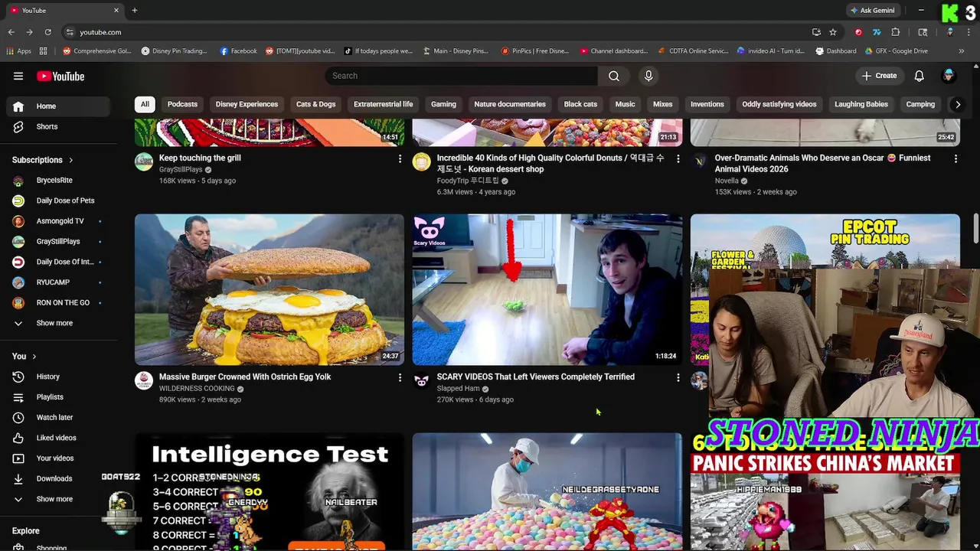Open options for SCARY VIDEOS video
Screen dimensions: 980x551
[x=678, y=377]
